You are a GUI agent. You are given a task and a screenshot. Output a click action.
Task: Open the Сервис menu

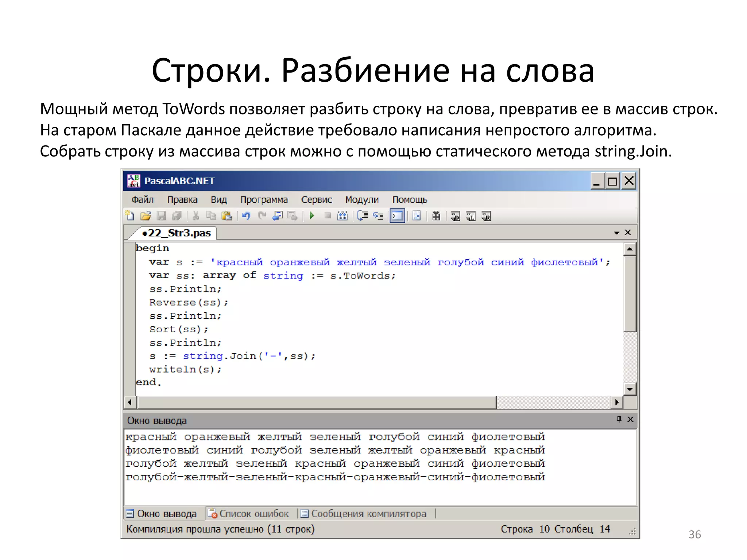pyautogui.click(x=317, y=199)
